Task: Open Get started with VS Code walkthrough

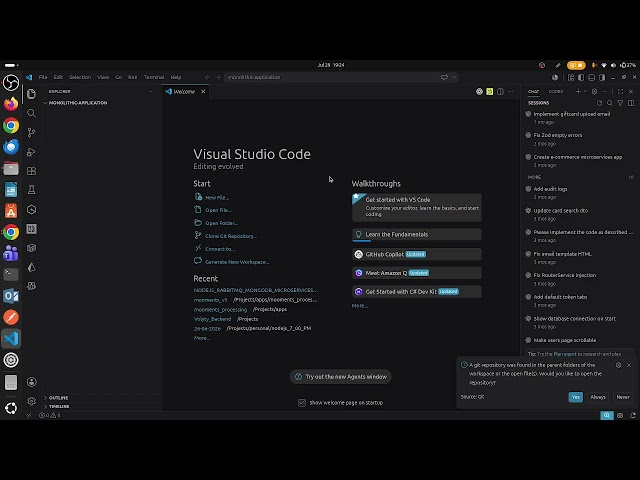Action: [417, 207]
